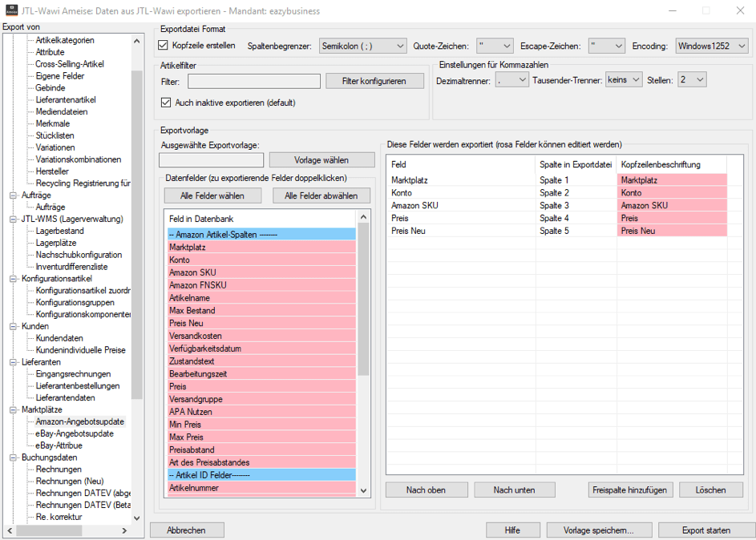Image resolution: width=756 pixels, height=540 pixels.
Task: Click the Hilfe button
Action: point(512,530)
